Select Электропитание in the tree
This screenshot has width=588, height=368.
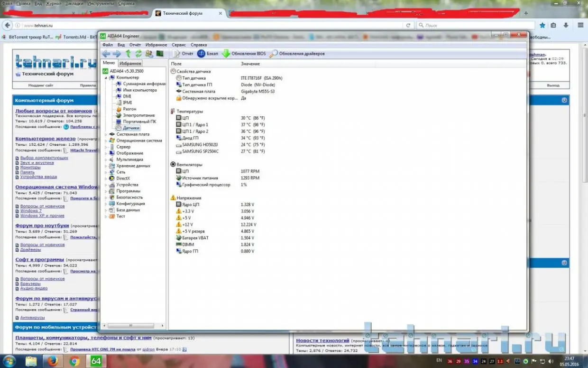[x=138, y=115]
